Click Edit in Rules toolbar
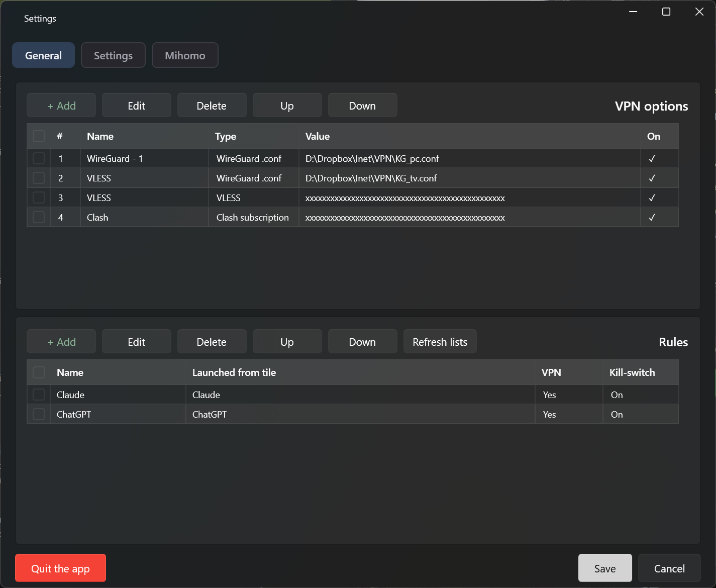Screen dimensions: 716x588 pyautogui.click(x=137, y=342)
